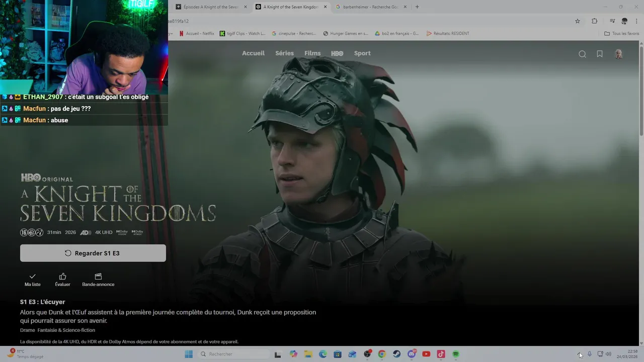Go to Accueil in the navigation bar
This screenshot has width=644, height=362.
click(x=253, y=53)
